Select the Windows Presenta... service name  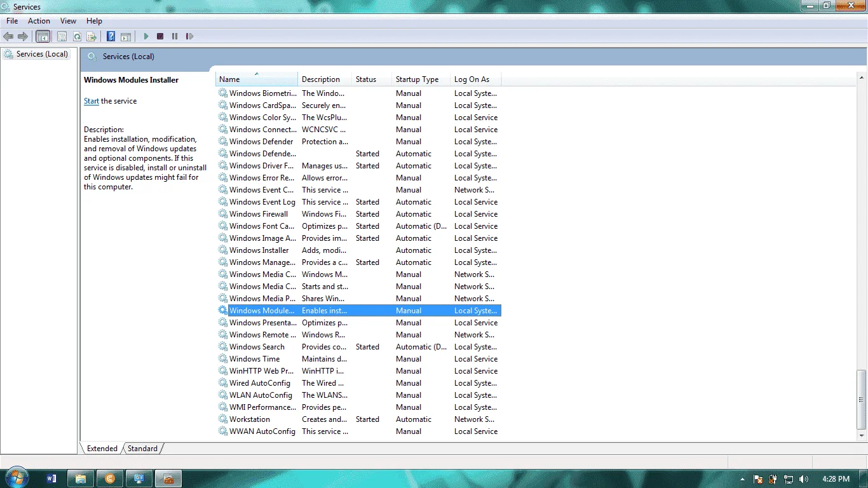262,323
